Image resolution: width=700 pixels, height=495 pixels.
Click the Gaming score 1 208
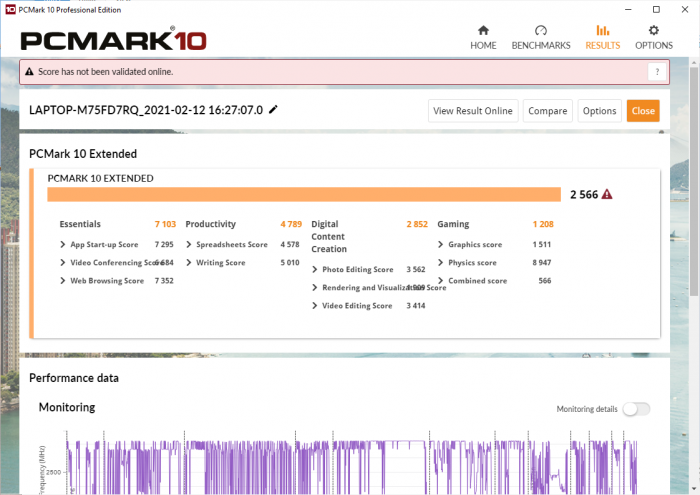click(543, 224)
